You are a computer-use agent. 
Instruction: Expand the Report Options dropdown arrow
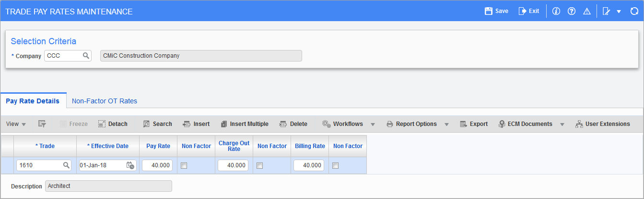pos(446,124)
